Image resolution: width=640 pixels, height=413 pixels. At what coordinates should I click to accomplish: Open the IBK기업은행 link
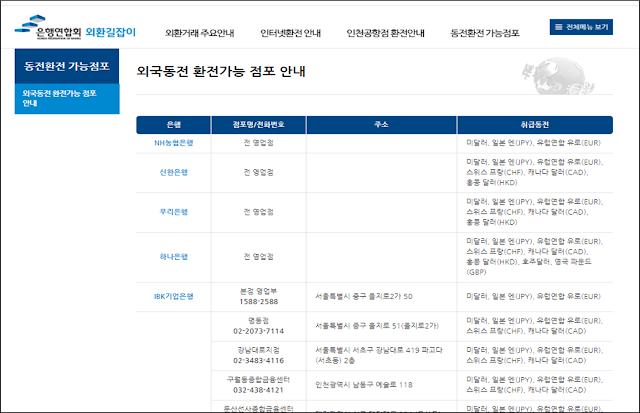tap(173, 296)
